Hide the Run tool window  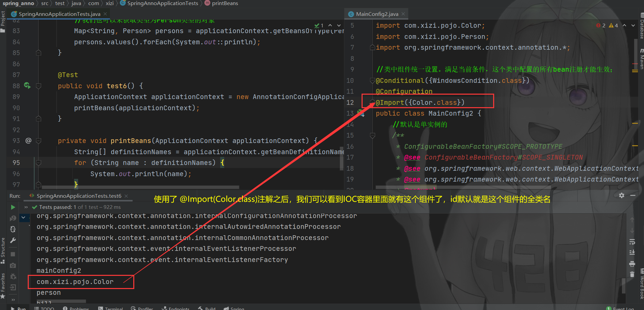pyautogui.click(x=633, y=195)
